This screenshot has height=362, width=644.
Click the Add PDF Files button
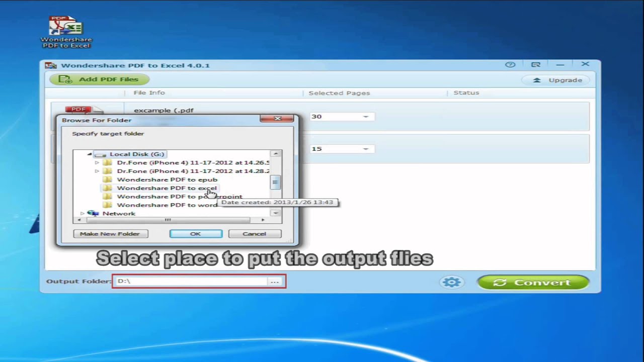pyautogui.click(x=99, y=79)
